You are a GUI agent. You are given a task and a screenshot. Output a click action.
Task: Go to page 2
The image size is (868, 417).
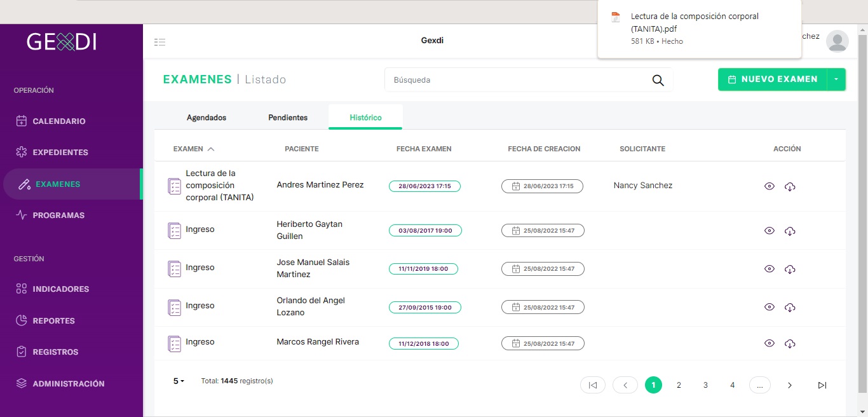pyautogui.click(x=679, y=385)
